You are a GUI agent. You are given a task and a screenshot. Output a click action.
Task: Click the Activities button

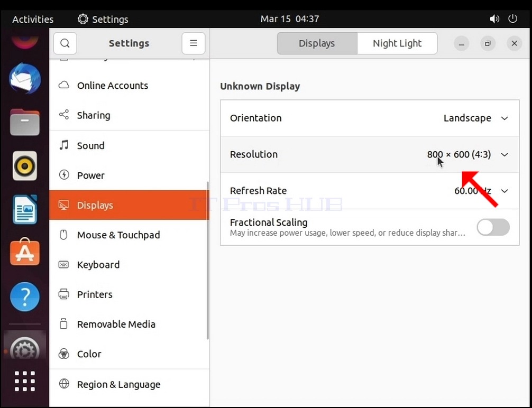coord(33,19)
